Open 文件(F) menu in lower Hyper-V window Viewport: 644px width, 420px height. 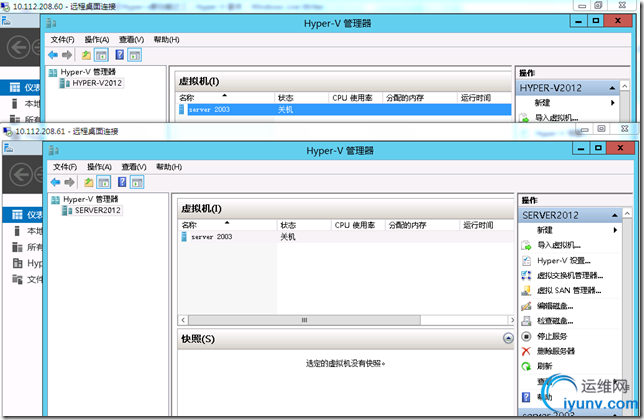point(65,167)
